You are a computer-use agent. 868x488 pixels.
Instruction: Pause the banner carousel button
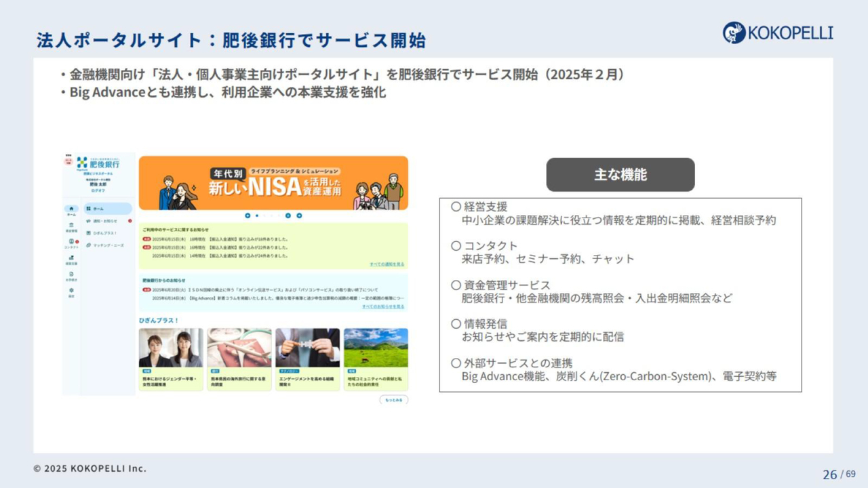pos(288,216)
